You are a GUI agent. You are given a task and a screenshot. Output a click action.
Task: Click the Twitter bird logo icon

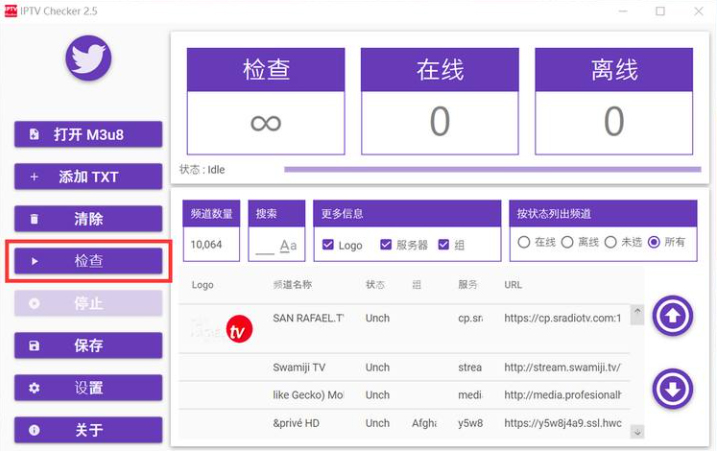88,58
